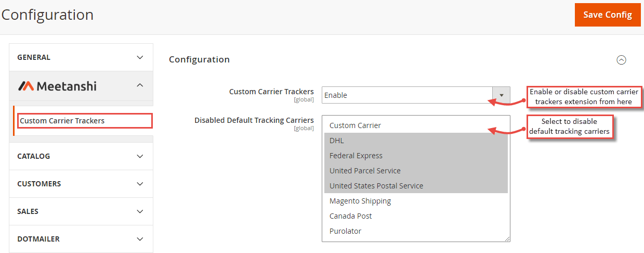
Task: Click the resize handle of the carriers listbox
Action: (507, 238)
